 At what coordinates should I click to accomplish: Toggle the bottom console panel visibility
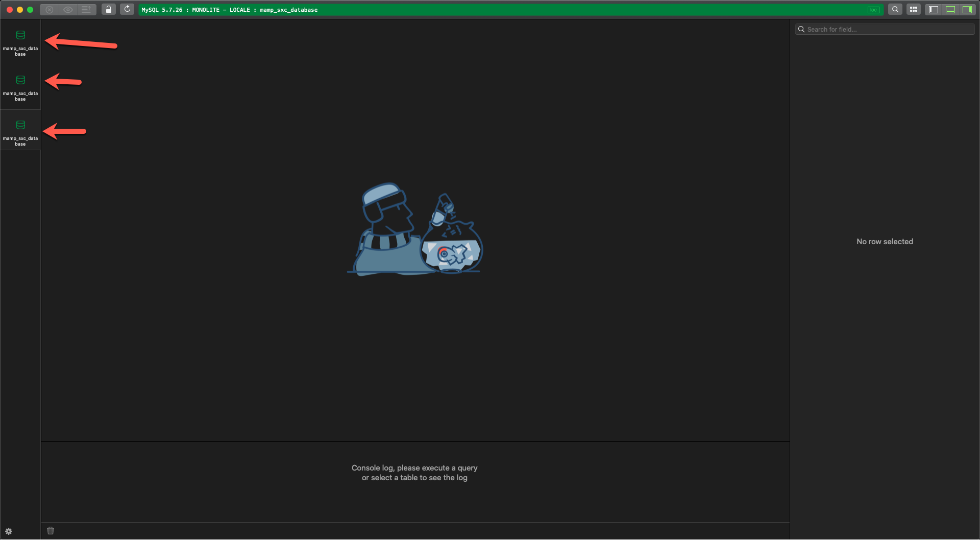(x=950, y=9)
